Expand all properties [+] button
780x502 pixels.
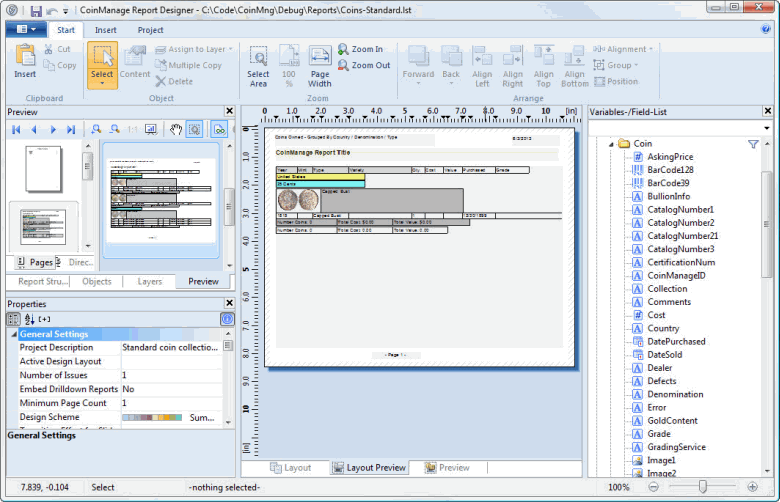(x=44, y=319)
